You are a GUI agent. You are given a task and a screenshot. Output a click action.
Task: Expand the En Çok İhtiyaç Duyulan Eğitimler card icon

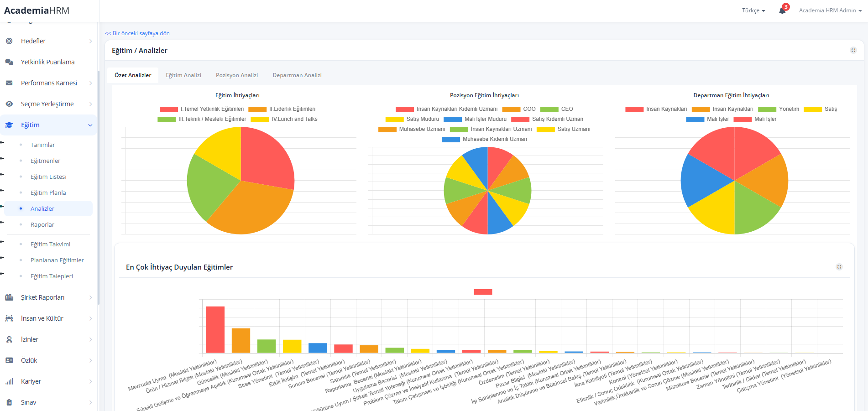click(839, 267)
